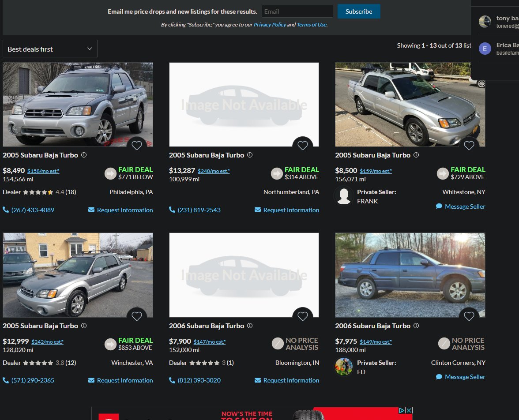Click private seller FD avatar photo

pyautogui.click(x=344, y=367)
